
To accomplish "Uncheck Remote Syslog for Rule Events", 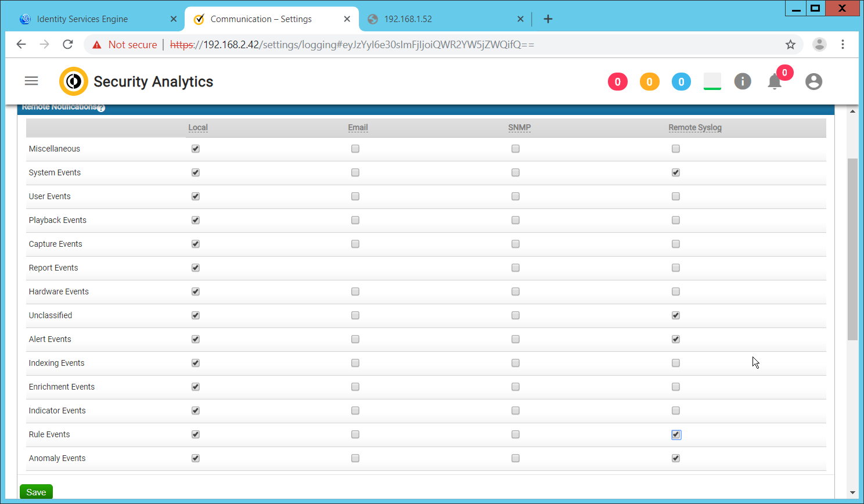I will pyautogui.click(x=676, y=434).
